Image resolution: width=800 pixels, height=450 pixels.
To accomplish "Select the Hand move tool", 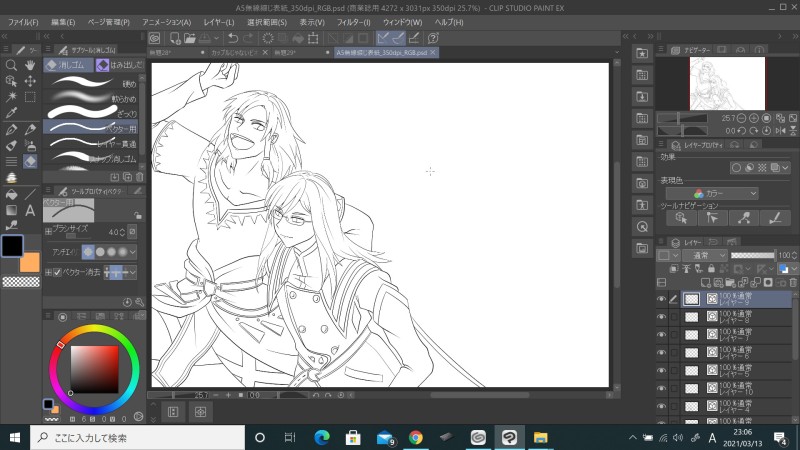I will pyautogui.click(x=30, y=65).
